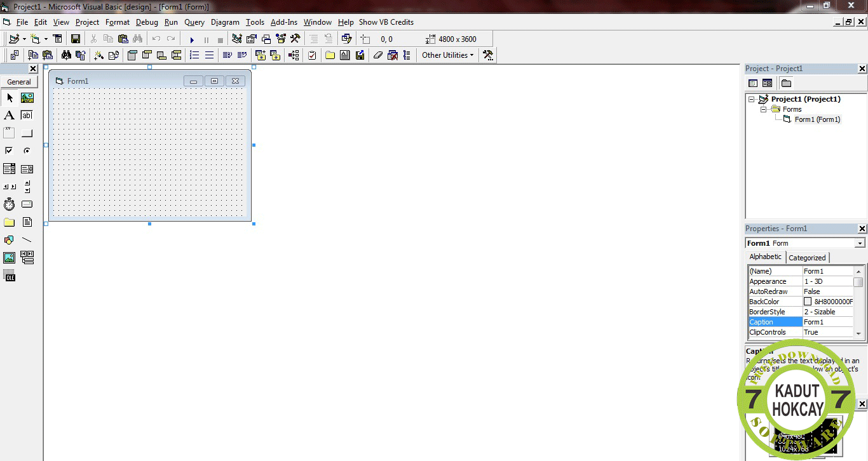
Task: Click the Properties list scroll-down arrow
Action: point(858,333)
